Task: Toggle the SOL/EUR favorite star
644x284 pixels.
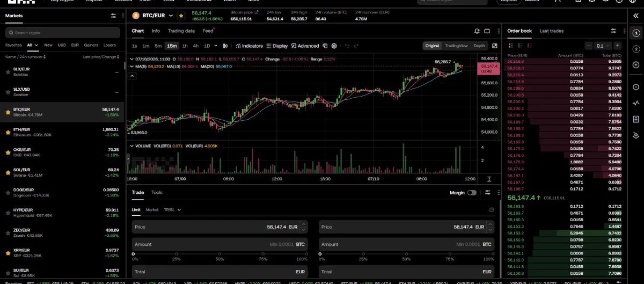Action: click(8, 172)
